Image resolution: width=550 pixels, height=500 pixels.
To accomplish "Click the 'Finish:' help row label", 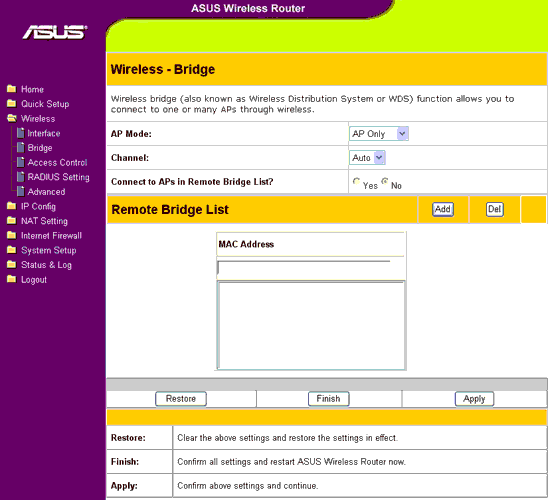I will (125, 462).
